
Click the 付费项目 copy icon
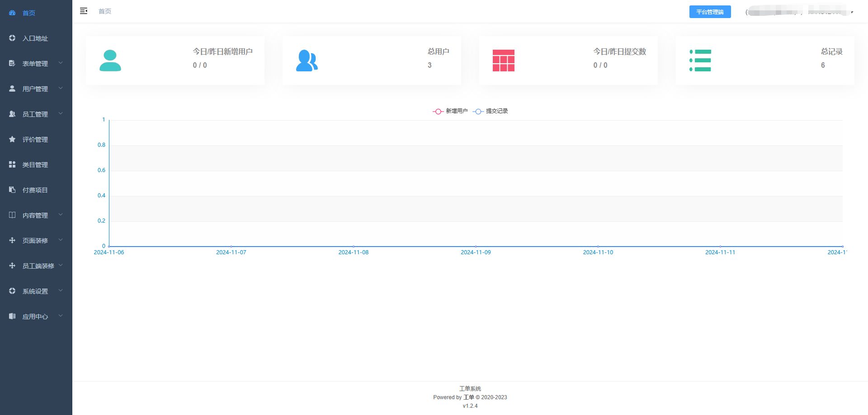[x=12, y=190]
